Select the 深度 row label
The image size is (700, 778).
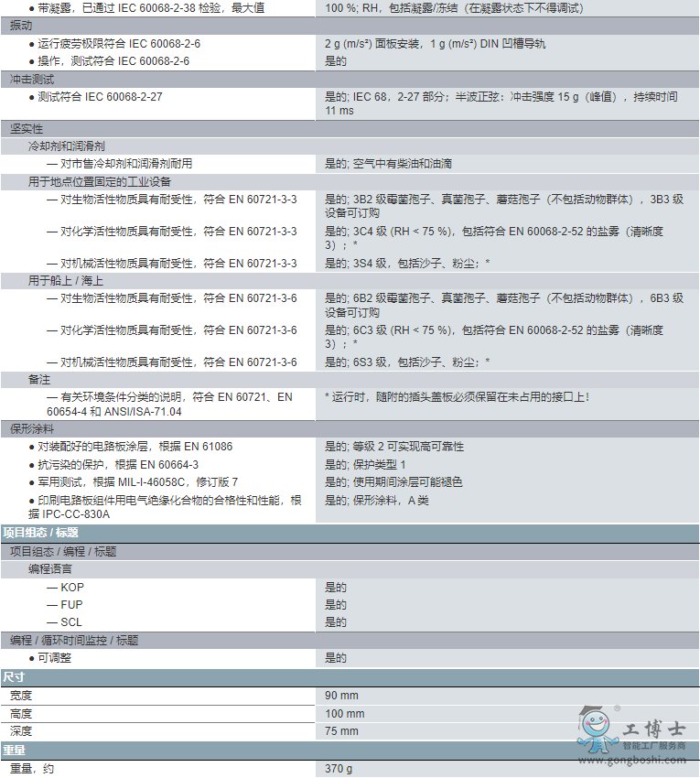click(21, 731)
